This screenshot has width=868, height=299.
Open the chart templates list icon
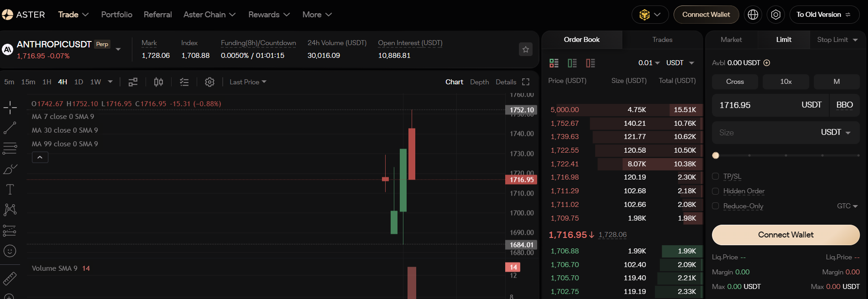pos(184,82)
